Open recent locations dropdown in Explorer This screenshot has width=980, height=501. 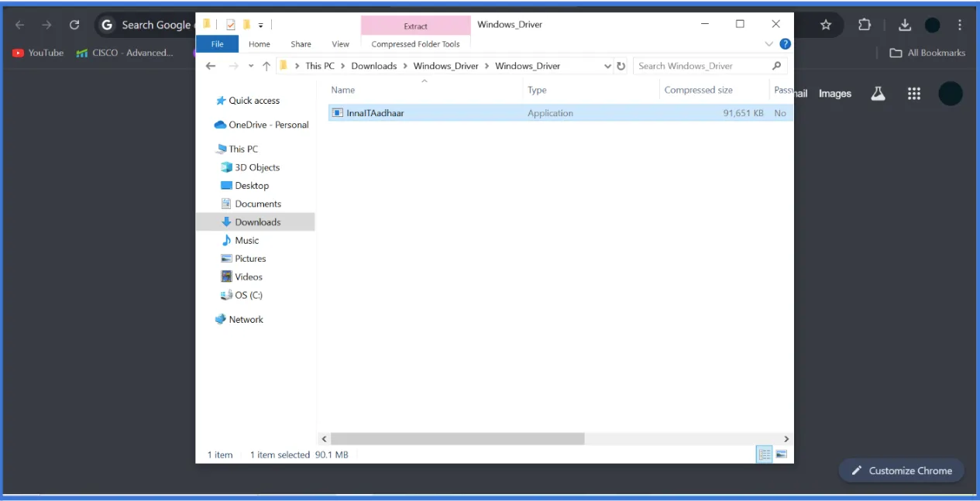[251, 66]
